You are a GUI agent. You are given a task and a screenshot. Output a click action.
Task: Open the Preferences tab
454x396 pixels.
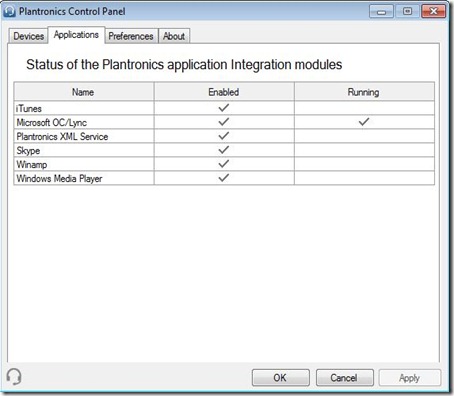[x=131, y=36]
